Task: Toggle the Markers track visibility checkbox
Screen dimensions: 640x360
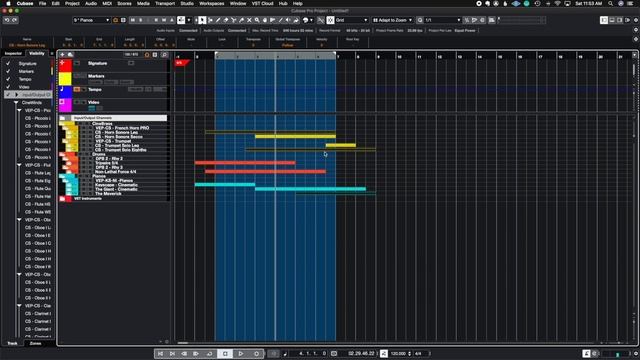Action: 8,71
